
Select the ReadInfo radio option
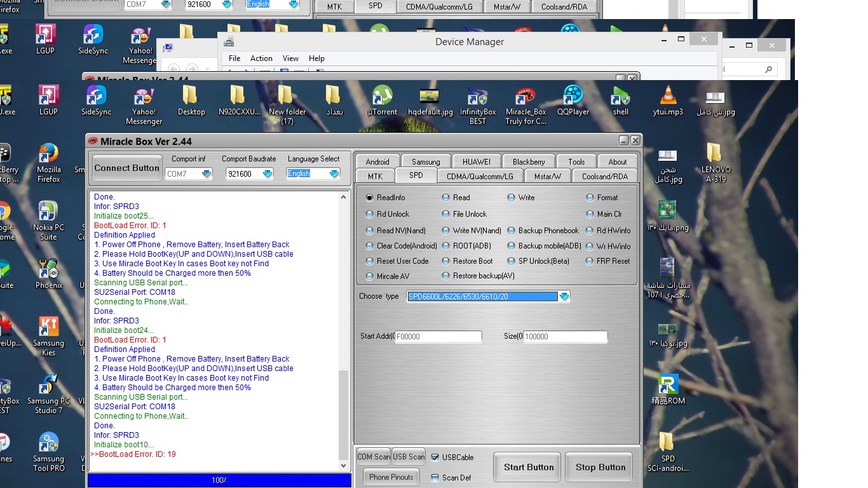(x=386, y=198)
